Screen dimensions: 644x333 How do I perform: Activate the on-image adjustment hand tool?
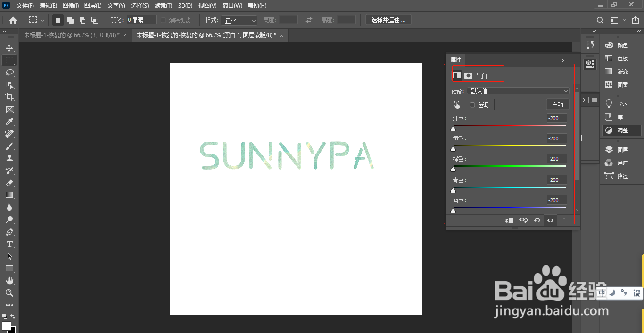coord(456,105)
